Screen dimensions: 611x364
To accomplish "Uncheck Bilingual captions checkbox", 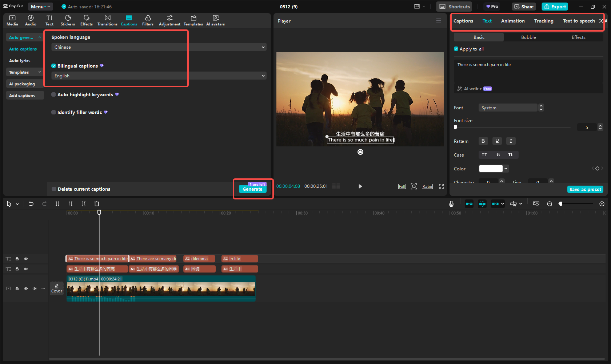I will coord(54,66).
